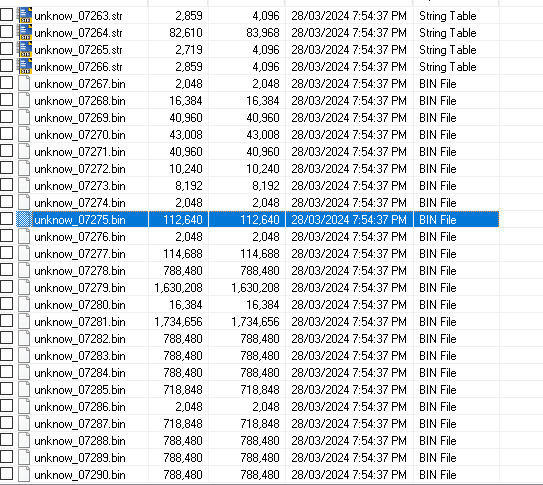The image size is (543, 485).
Task: Select the file name unknow_07282.bin
Action: [80, 339]
